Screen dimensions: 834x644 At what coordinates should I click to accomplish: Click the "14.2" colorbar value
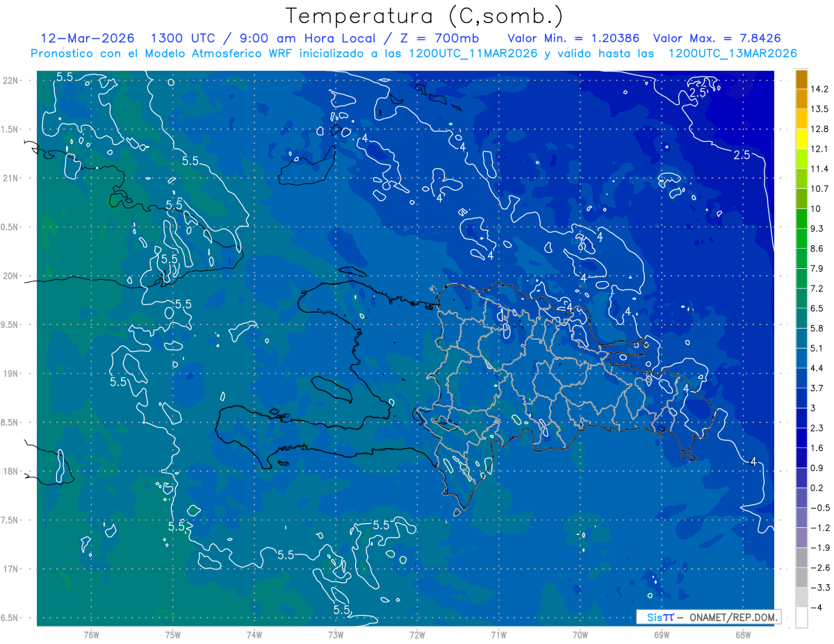tap(819, 89)
